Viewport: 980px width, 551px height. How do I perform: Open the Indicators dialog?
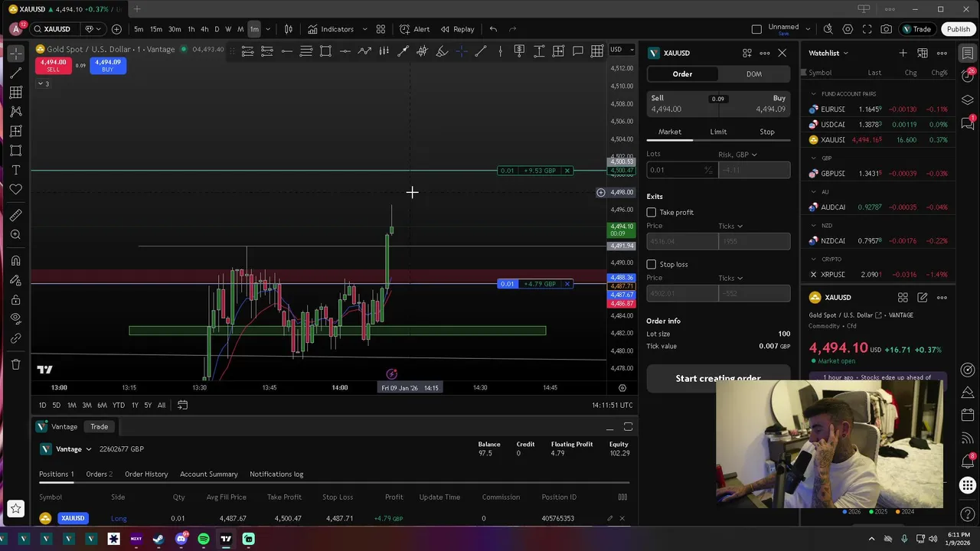point(331,29)
